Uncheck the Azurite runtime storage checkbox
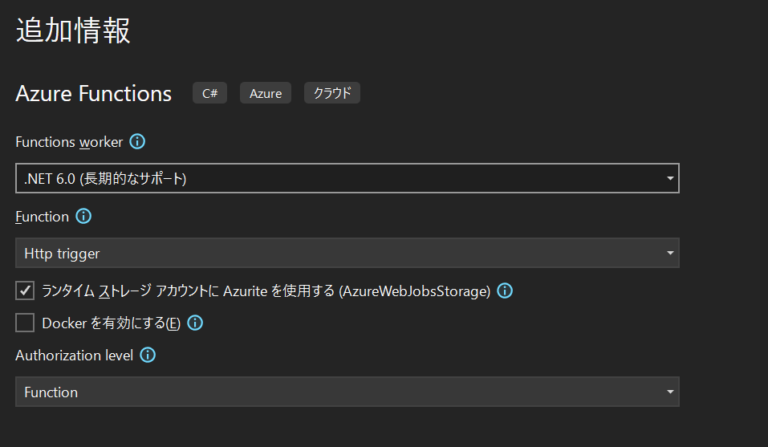Screen dimensions: 768x447 [25, 290]
